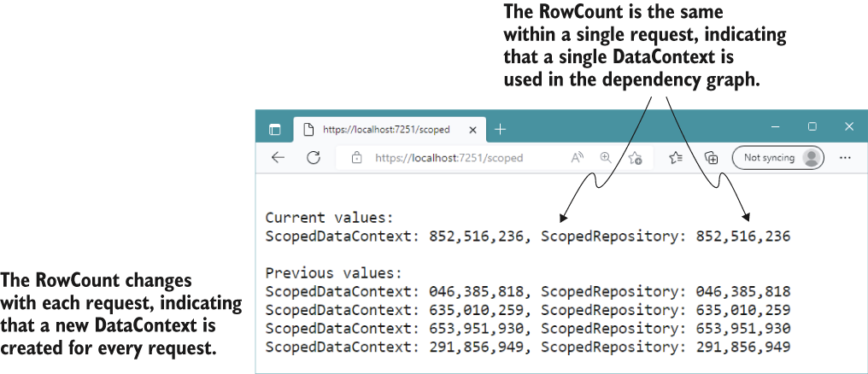Click the ScopedDataContext 291,856,949 line

point(528,348)
